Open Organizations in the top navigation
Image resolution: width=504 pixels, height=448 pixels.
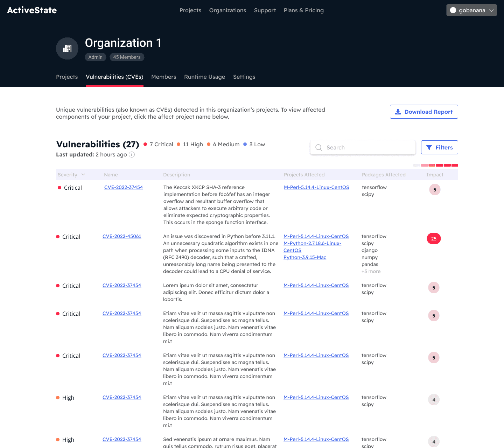(227, 10)
